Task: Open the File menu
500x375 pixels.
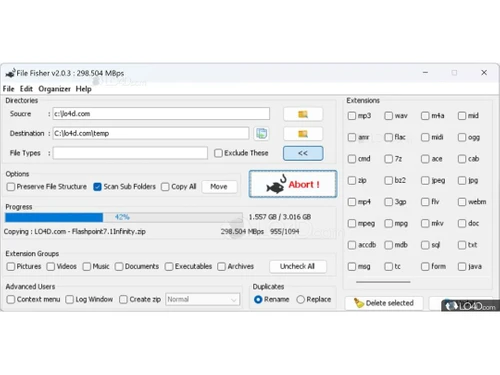Action: tap(9, 89)
